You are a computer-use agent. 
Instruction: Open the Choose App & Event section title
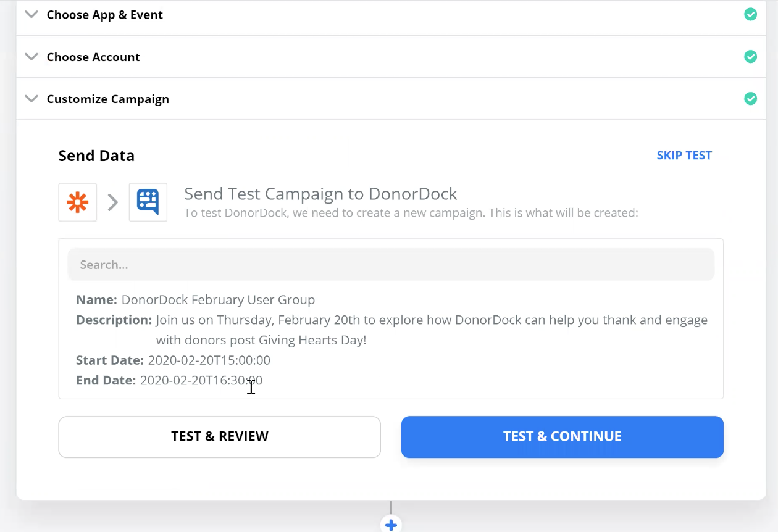[x=104, y=15]
